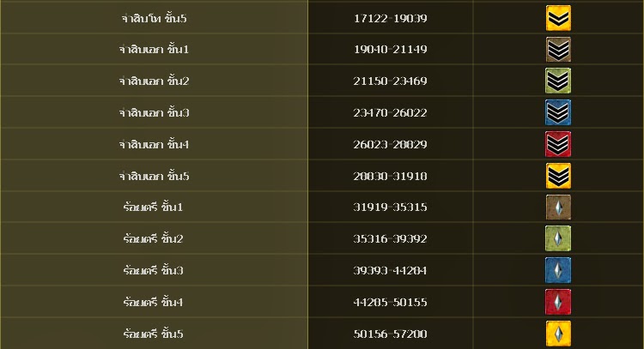This screenshot has width=644, height=349.
Task: Click the red triple-chevron rank icon
Action: coord(558,144)
